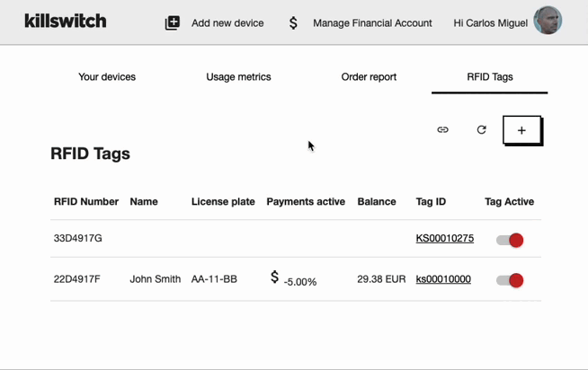Switch to Your devices tab
The width and height of the screenshot is (588, 370).
(x=107, y=77)
